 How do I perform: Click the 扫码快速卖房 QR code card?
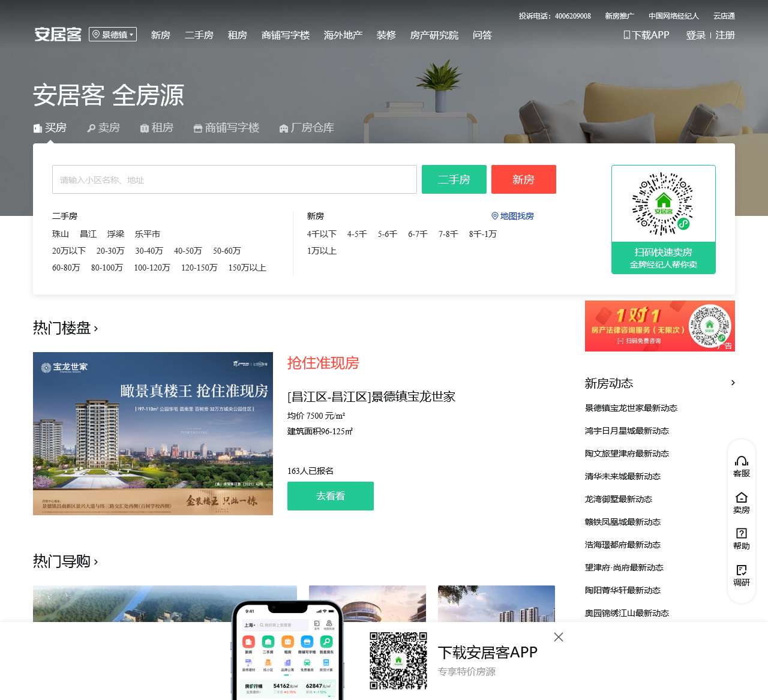[x=664, y=220]
